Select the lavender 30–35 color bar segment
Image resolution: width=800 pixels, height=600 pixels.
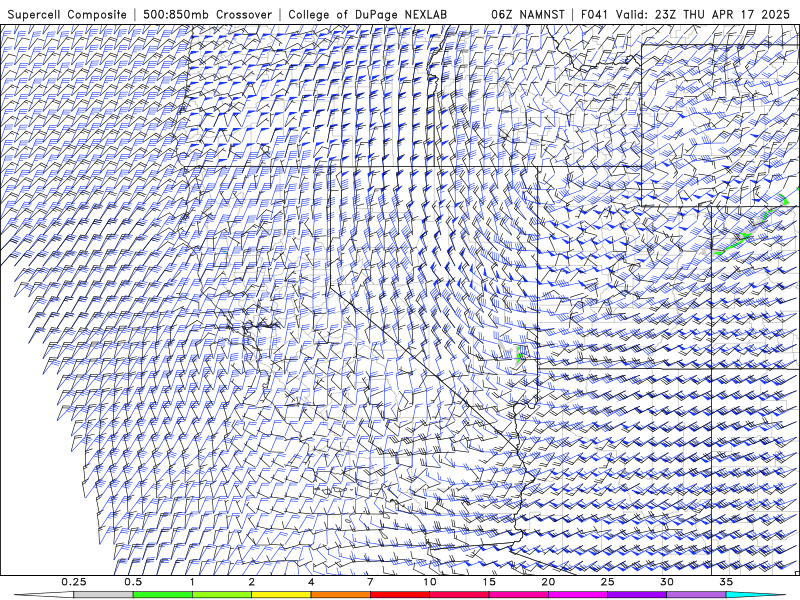696,595
